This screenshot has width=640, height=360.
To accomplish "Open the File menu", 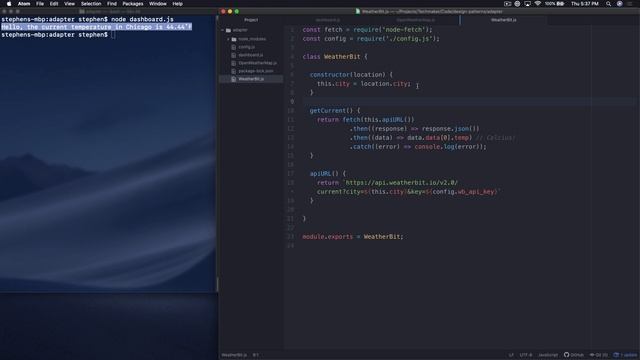I will click(x=40, y=4).
